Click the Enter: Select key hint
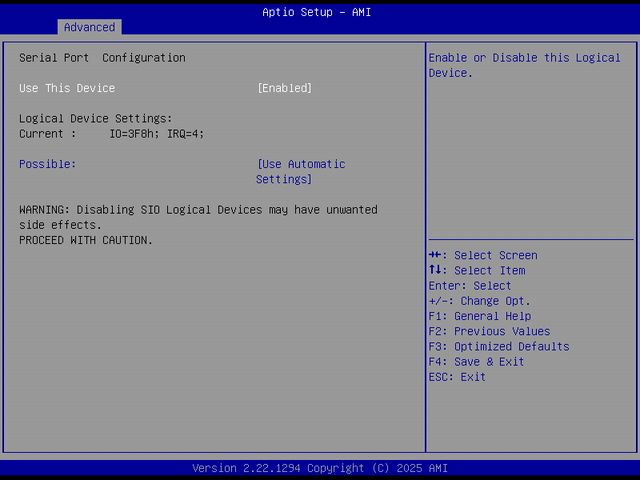 click(x=470, y=286)
